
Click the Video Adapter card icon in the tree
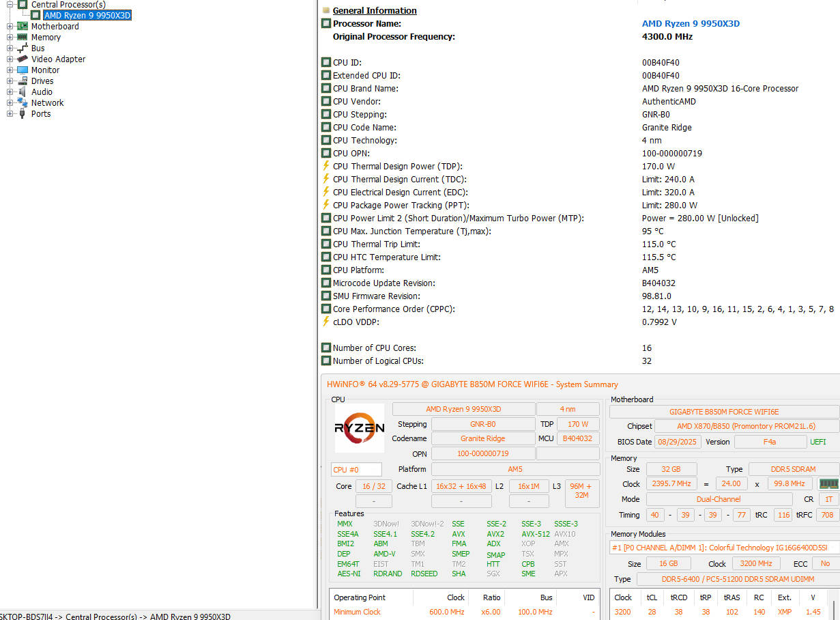click(x=22, y=59)
